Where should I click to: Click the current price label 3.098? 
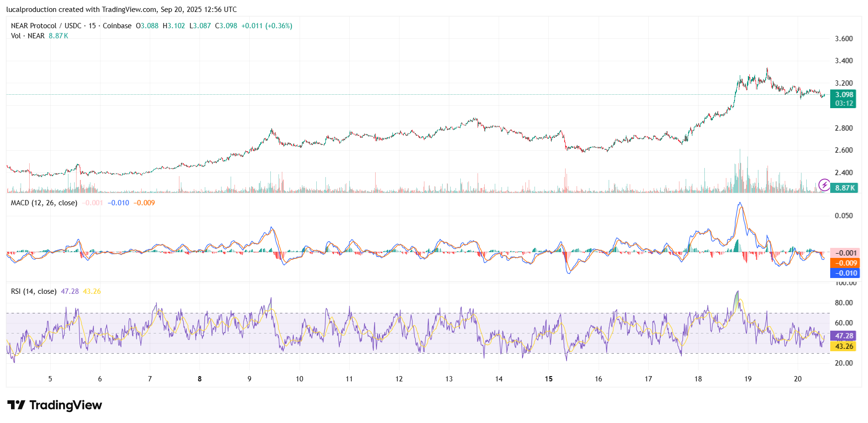pyautogui.click(x=844, y=95)
